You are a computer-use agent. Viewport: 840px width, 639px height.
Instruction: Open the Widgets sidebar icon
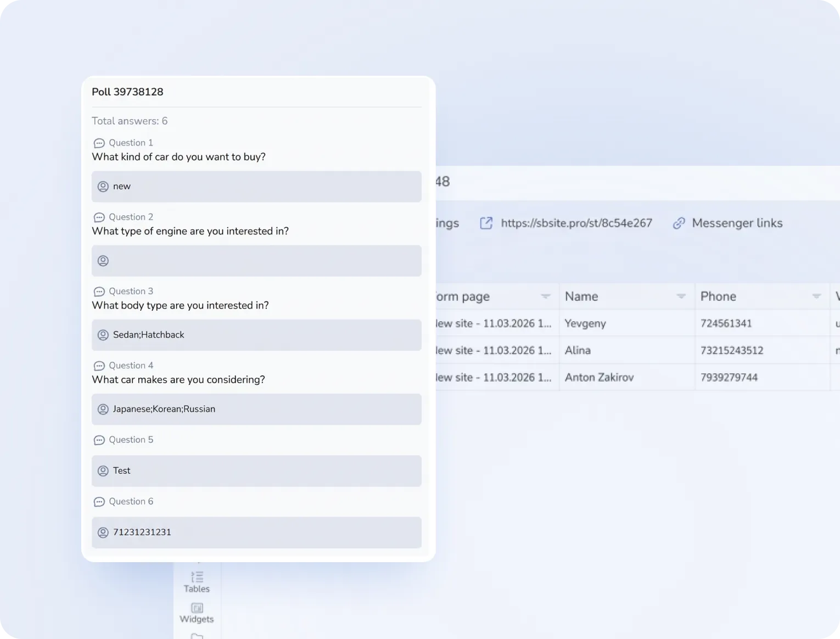tap(197, 608)
